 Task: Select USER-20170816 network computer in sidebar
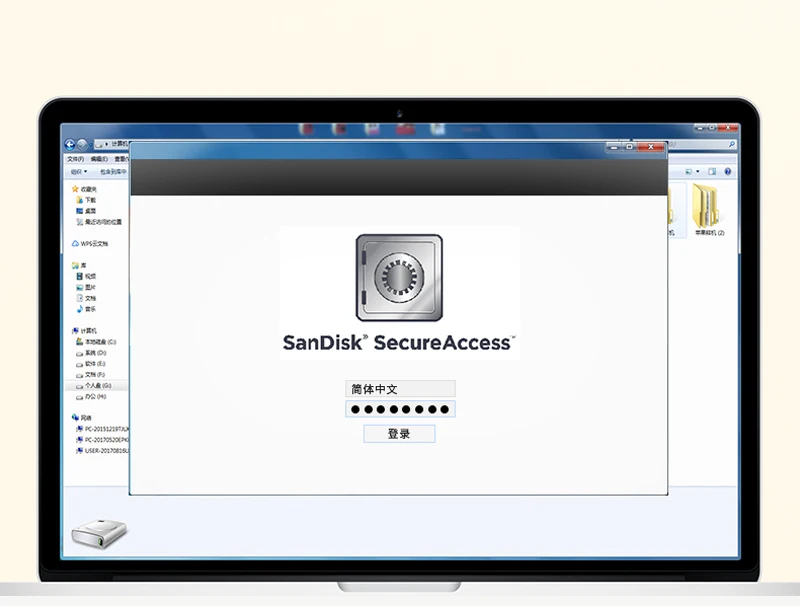[x=102, y=451]
